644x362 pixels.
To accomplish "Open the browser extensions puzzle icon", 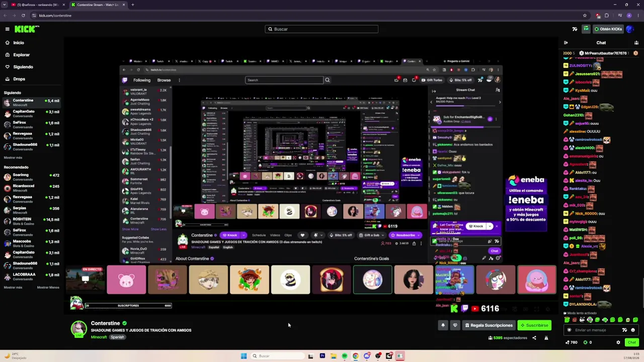I will 607,16.
